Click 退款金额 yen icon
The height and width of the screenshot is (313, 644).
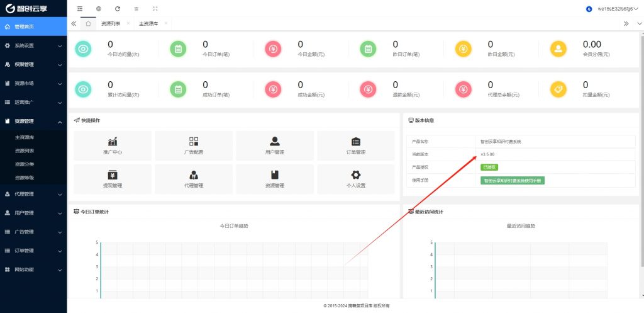(x=368, y=89)
